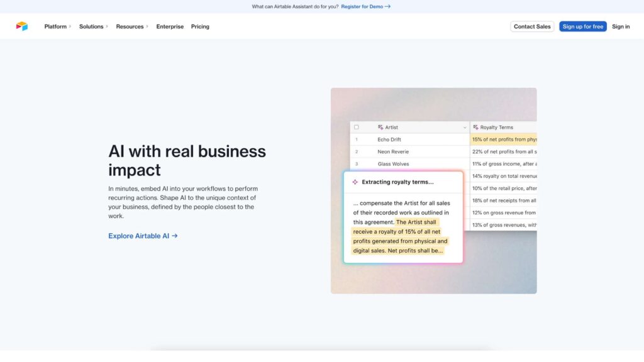Expand the Artist column dropdown arrow
The image size is (644, 362).
click(x=465, y=127)
